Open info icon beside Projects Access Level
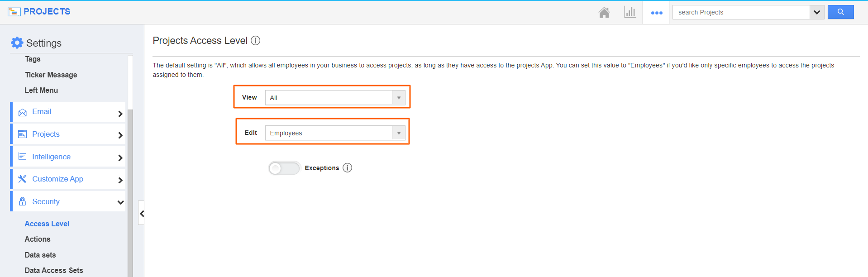 (x=256, y=41)
